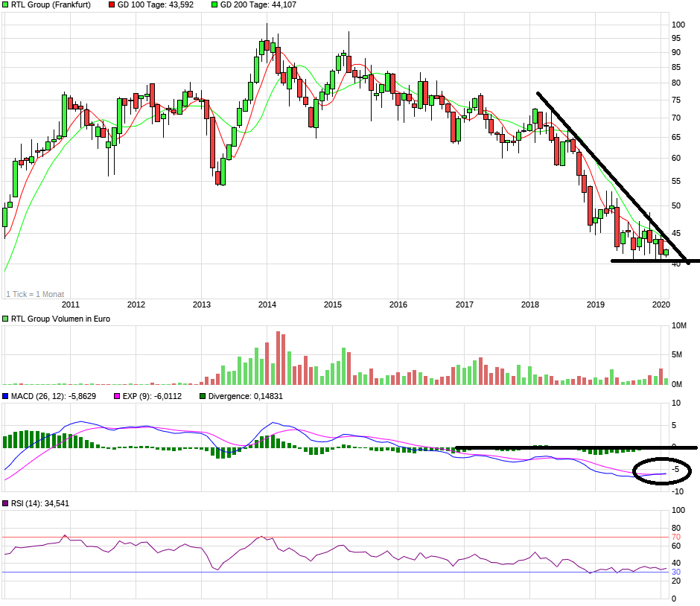The image size is (700, 606).
Task: Click the 2014 year label on time axis
Action: pyautogui.click(x=267, y=304)
